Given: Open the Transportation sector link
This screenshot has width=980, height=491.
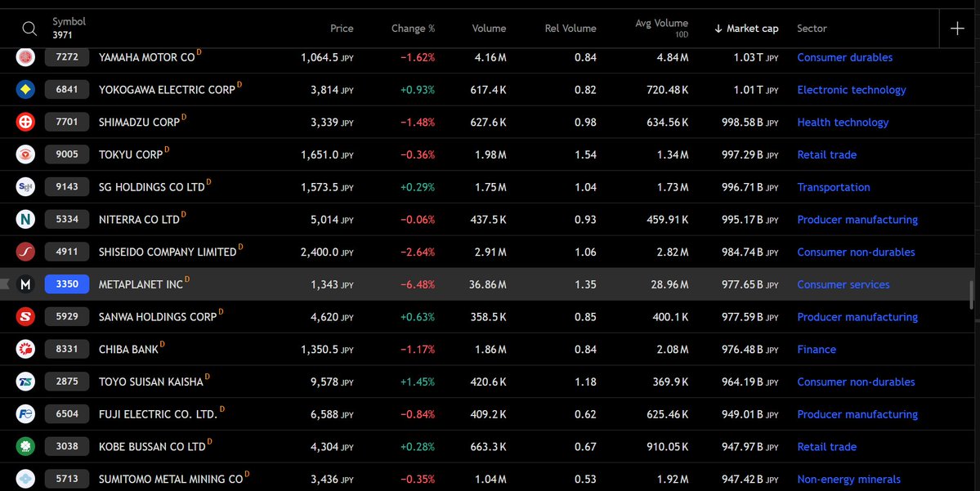Looking at the screenshot, I should [x=833, y=187].
